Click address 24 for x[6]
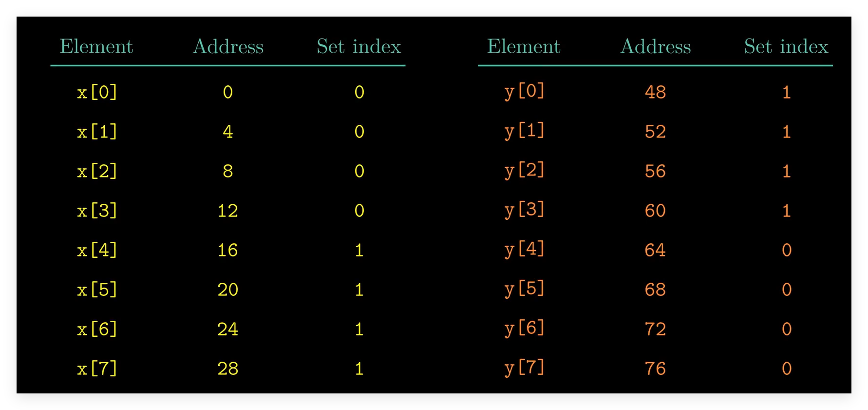Screen dimensions: 868x410 point(227,329)
